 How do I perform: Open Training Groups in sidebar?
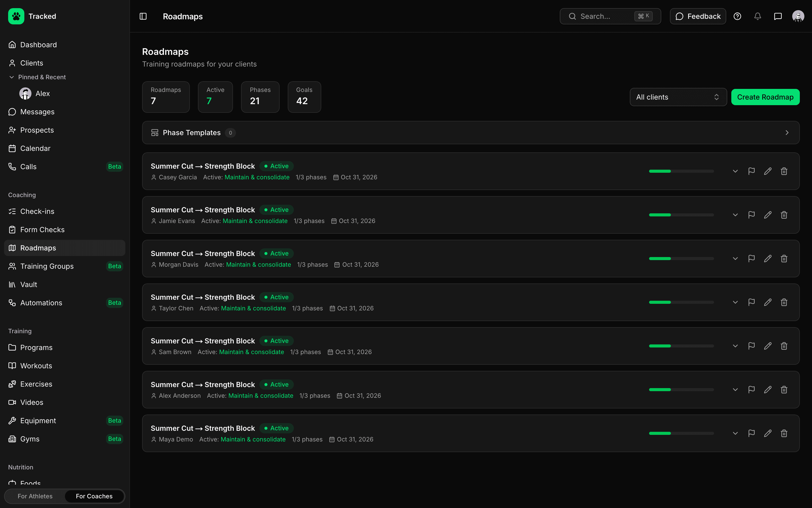[64, 266]
